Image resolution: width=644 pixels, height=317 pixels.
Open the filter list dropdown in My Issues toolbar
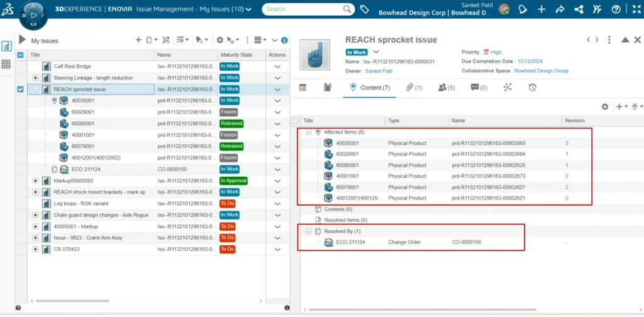point(182,40)
